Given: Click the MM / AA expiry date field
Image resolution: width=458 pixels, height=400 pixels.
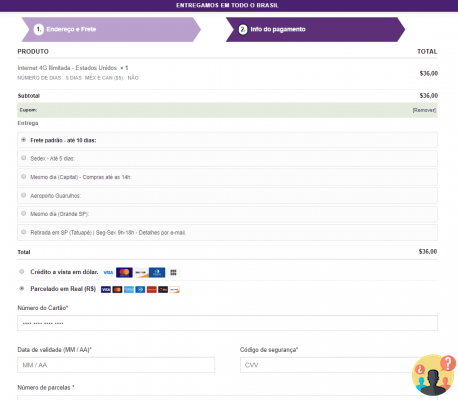Looking at the screenshot, I should point(116,365).
